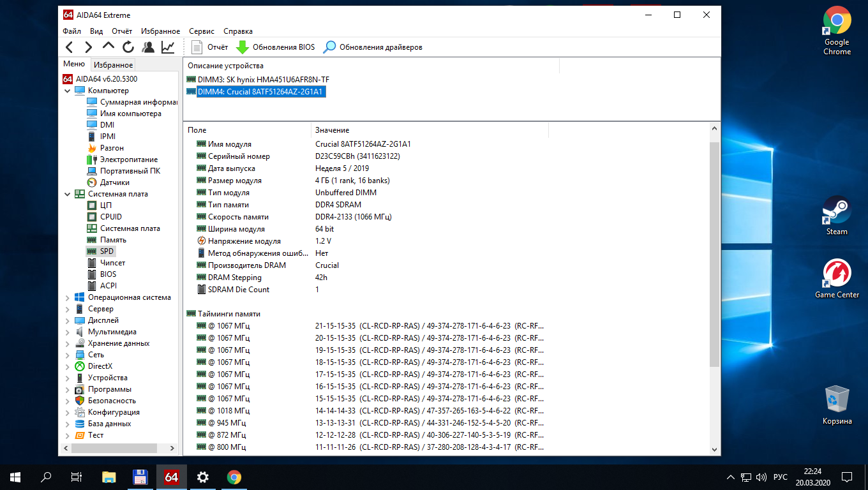Open the Справка menu
The width and height of the screenshot is (868, 490).
point(238,31)
